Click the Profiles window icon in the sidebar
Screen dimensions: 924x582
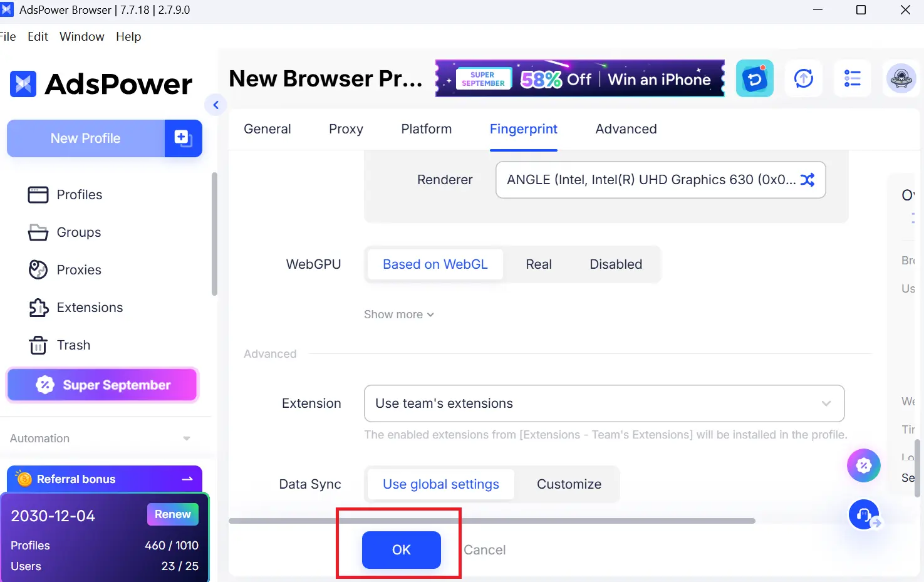[x=38, y=195]
